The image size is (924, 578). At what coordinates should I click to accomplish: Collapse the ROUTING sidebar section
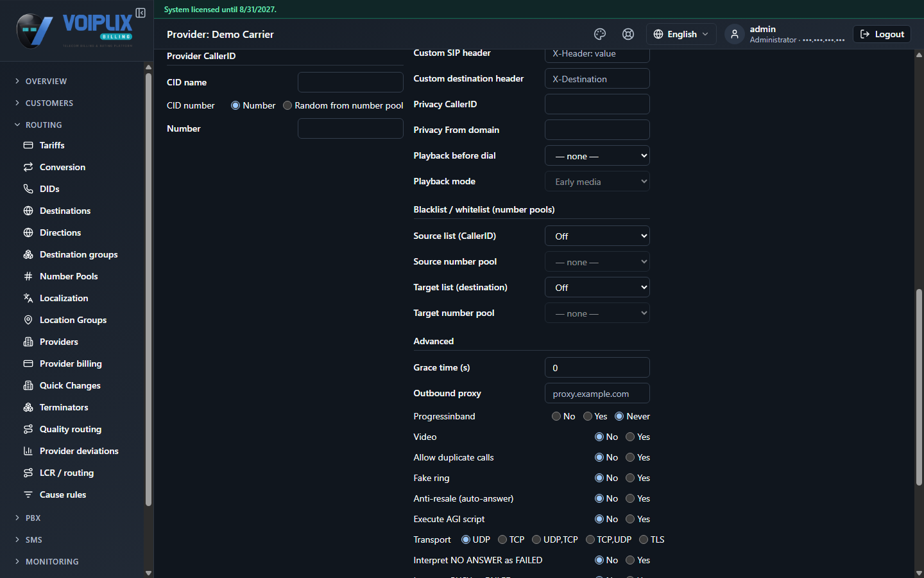[x=44, y=125]
